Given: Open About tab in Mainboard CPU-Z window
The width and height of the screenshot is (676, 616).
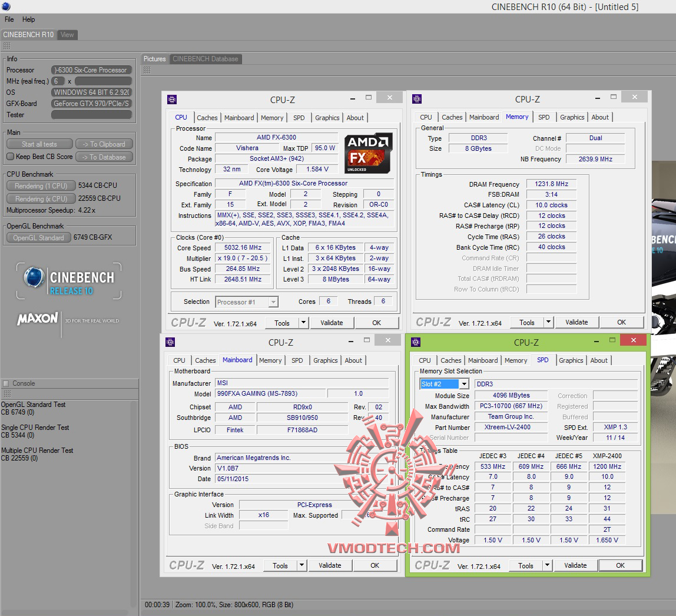Looking at the screenshot, I should pos(353,360).
